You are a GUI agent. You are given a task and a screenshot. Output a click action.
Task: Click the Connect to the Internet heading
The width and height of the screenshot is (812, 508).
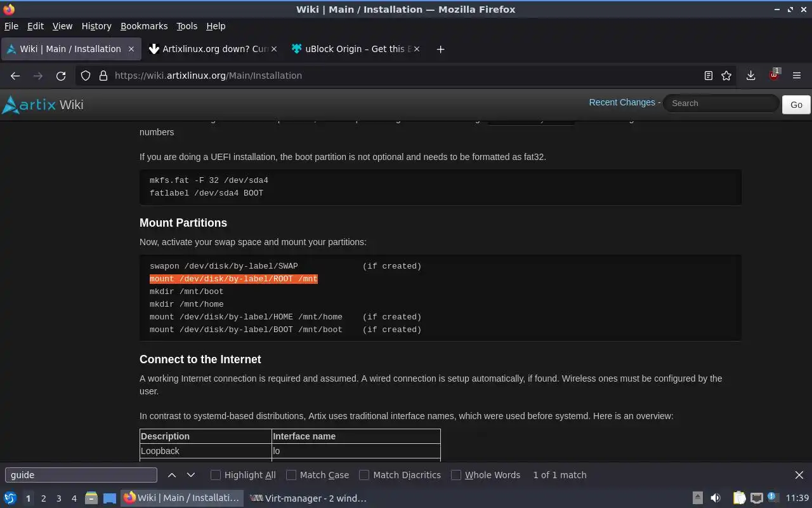click(x=200, y=359)
